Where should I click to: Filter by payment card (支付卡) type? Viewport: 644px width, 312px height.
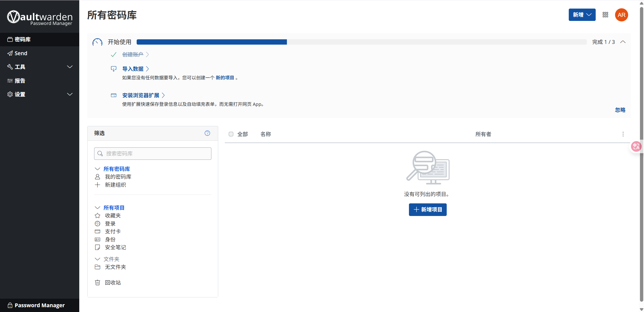[112, 231]
